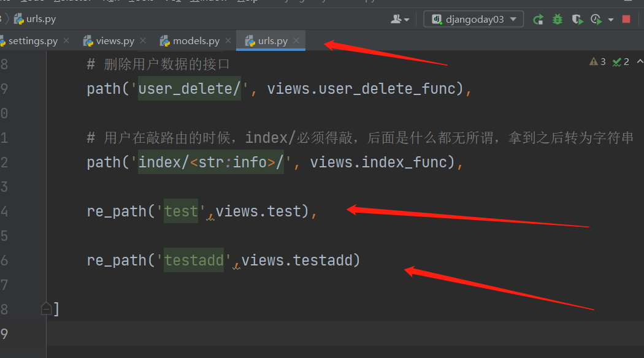Close the models.py tab
644x358 pixels.
click(228, 40)
